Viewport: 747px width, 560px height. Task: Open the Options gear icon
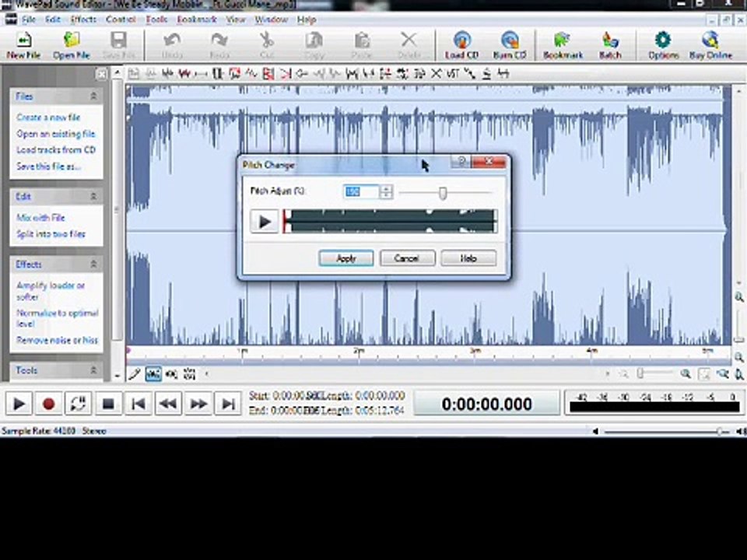(663, 45)
